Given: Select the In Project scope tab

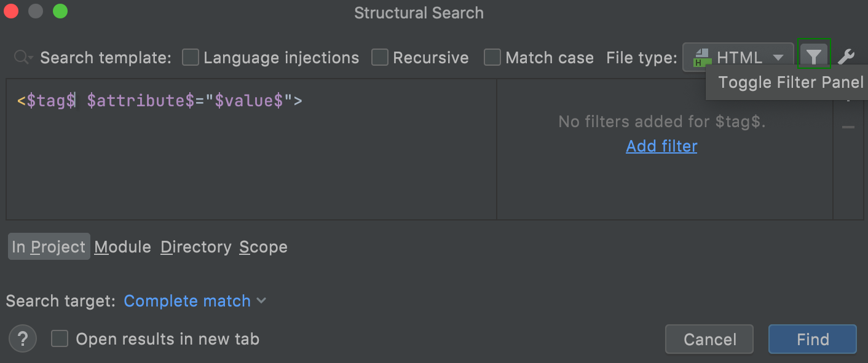Looking at the screenshot, I should point(49,247).
